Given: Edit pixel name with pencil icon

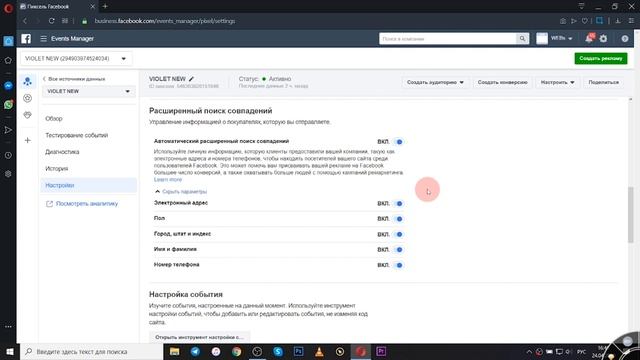Looking at the screenshot, I should [x=191, y=79].
